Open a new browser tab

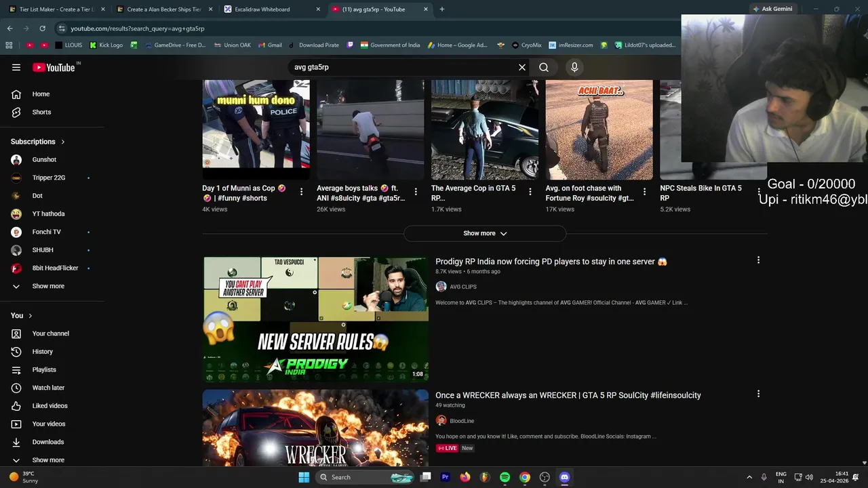coord(442,9)
